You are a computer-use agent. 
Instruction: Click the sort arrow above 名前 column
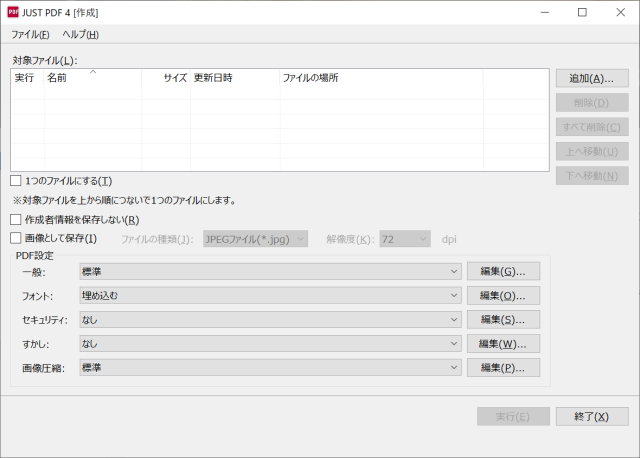[x=93, y=72]
